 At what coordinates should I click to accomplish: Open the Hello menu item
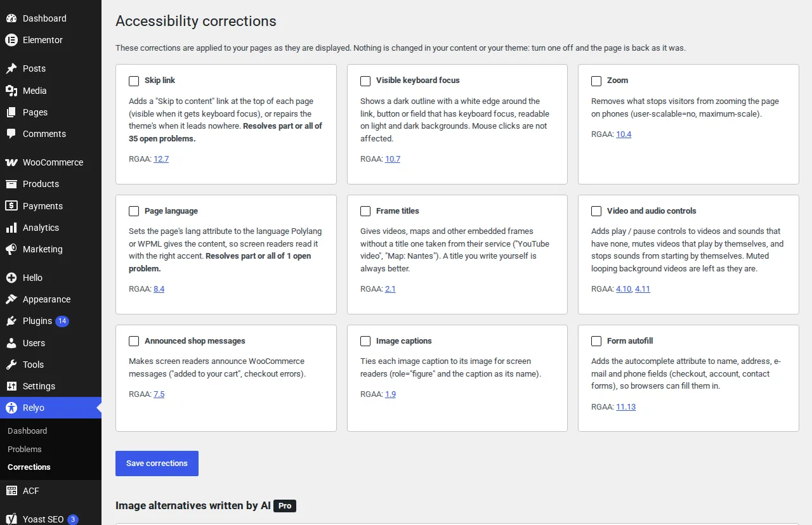51,278
